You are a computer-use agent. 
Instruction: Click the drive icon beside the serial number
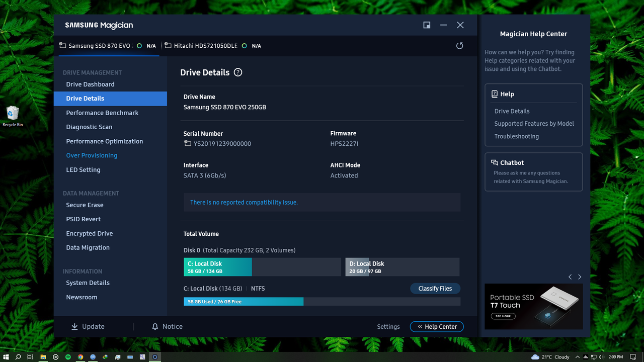(188, 143)
